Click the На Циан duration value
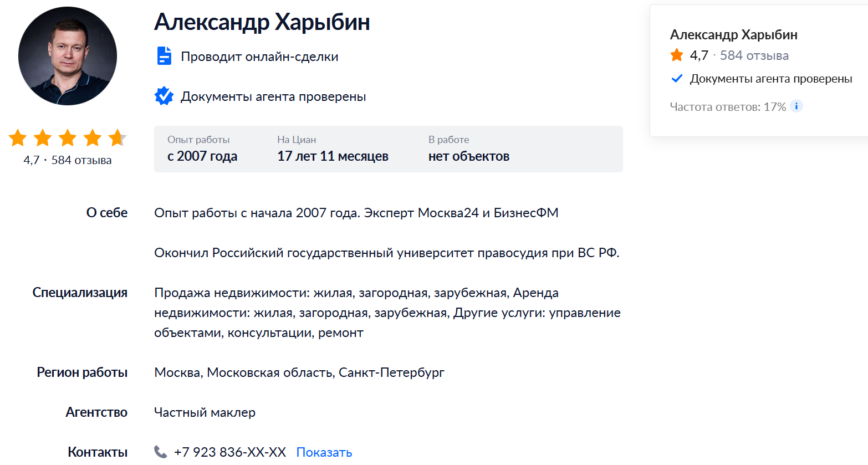Screen dimensions: 868x465 click(333, 156)
